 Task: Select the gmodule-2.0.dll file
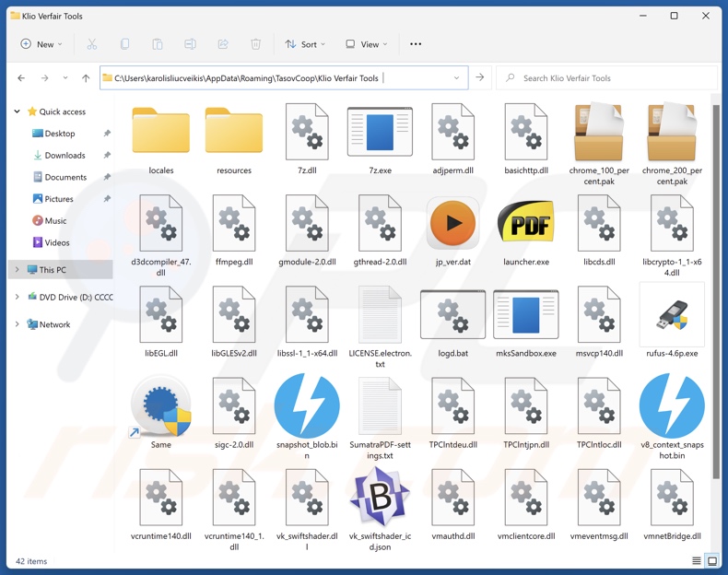pyautogui.click(x=307, y=231)
